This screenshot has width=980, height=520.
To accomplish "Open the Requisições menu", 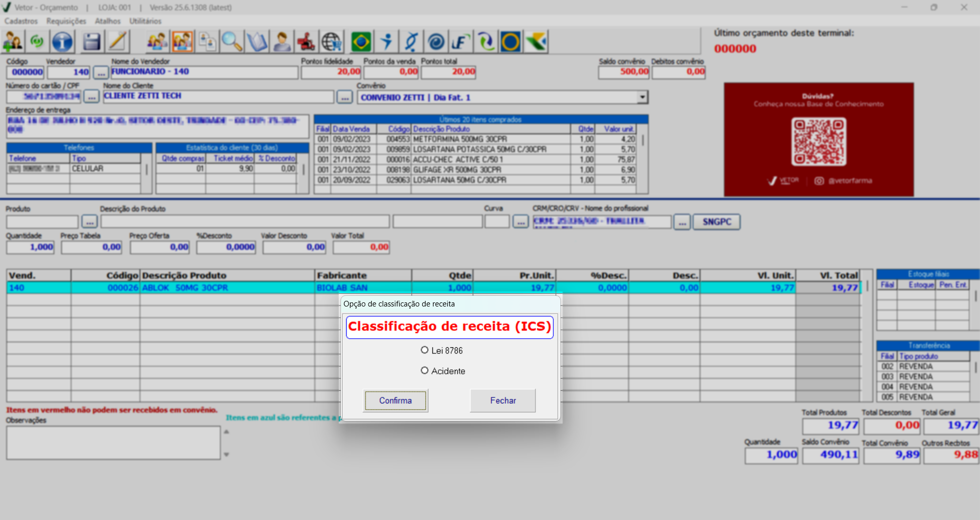I will [x=66, y=21].
